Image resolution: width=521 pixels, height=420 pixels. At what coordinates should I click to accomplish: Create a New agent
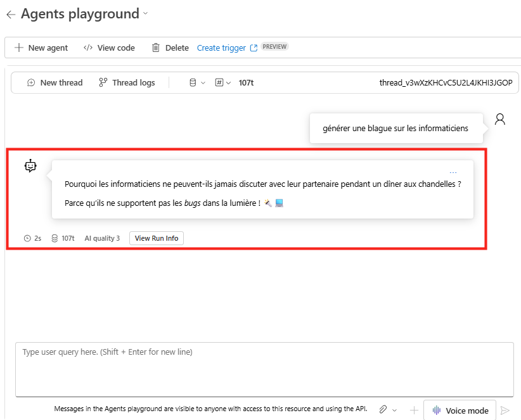[41, 48]
